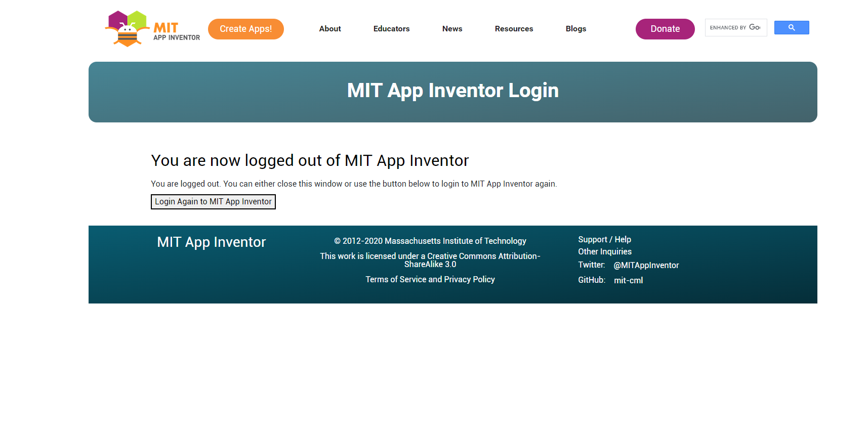Click the MIT App Inventor Login banner heading
868x434 pixels.
[x=452, y=91]
